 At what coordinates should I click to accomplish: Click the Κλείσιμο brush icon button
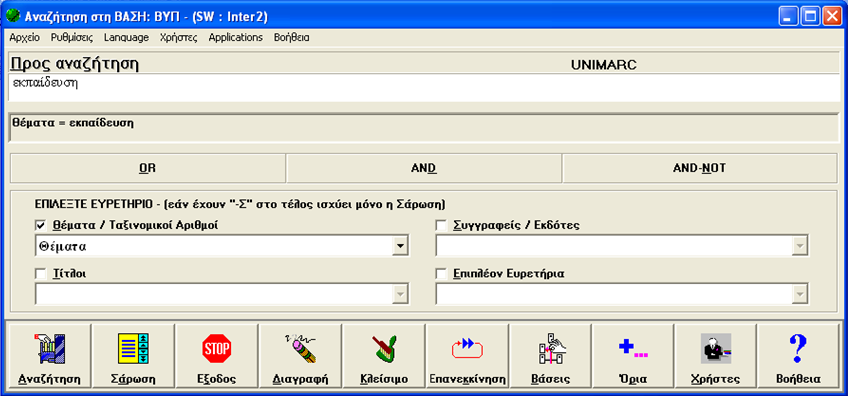click(x=384, y=356)
